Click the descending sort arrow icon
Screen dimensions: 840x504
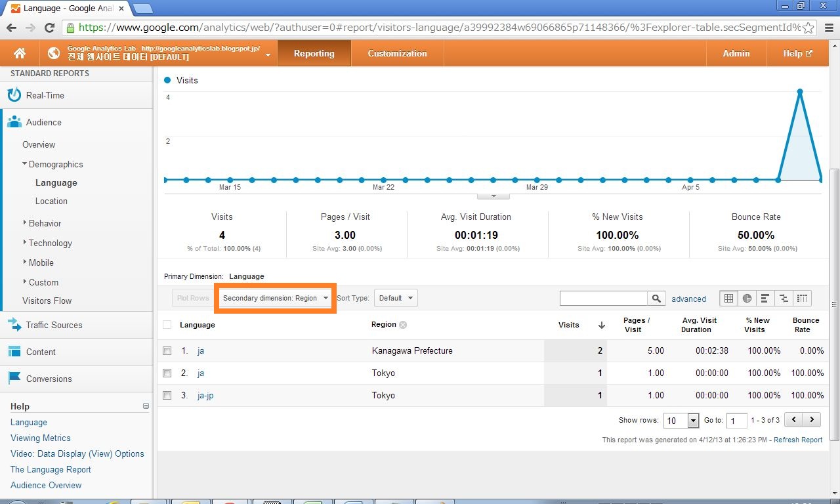[601, 324]
